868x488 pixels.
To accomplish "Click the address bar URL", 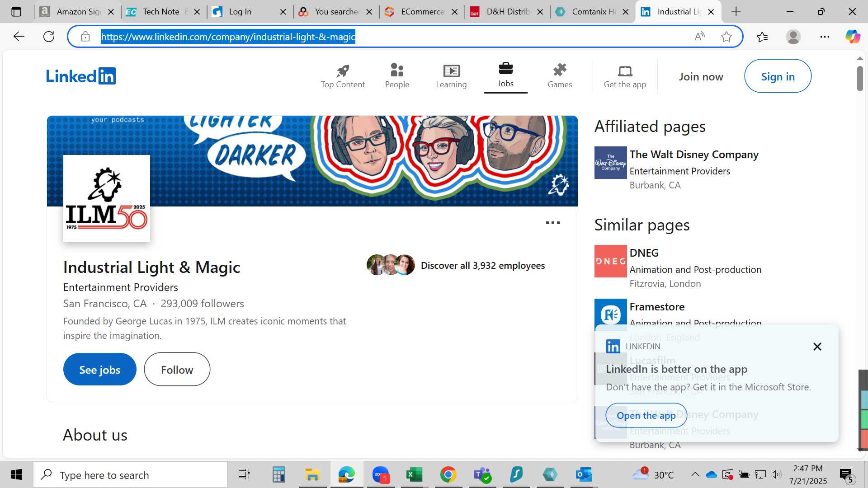I will [228, 37].
